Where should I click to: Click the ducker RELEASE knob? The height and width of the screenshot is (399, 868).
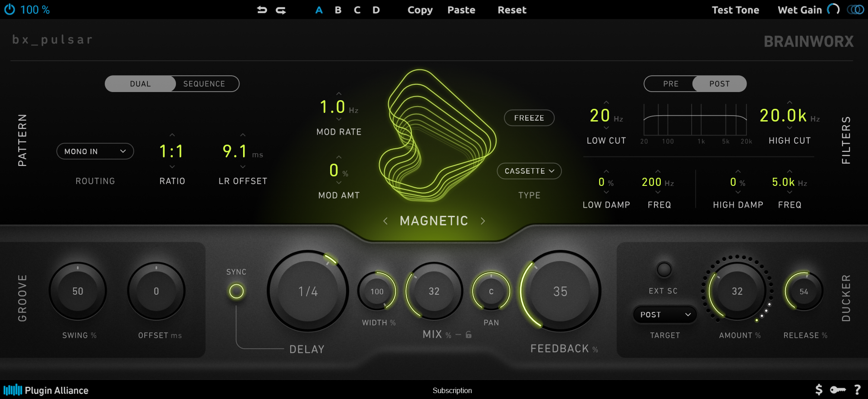point(804,291)
